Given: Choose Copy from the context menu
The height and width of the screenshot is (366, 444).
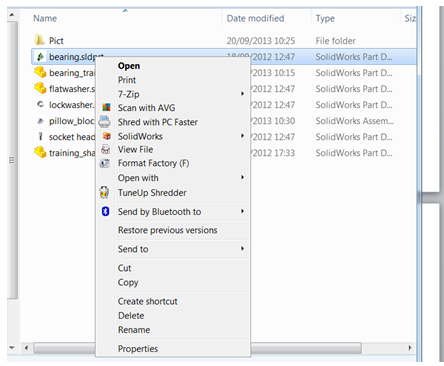Looking at the screenshot, I should pos(128,282).
